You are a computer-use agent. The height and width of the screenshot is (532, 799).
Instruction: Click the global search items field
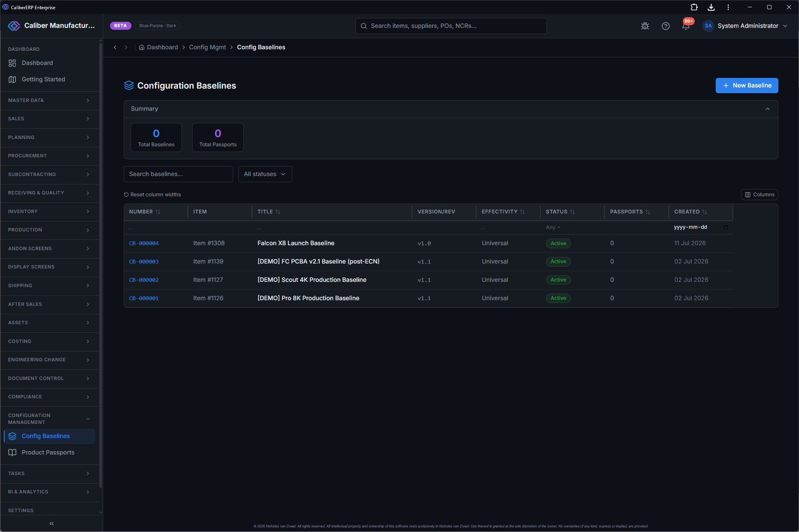click(x=451, y=26)
